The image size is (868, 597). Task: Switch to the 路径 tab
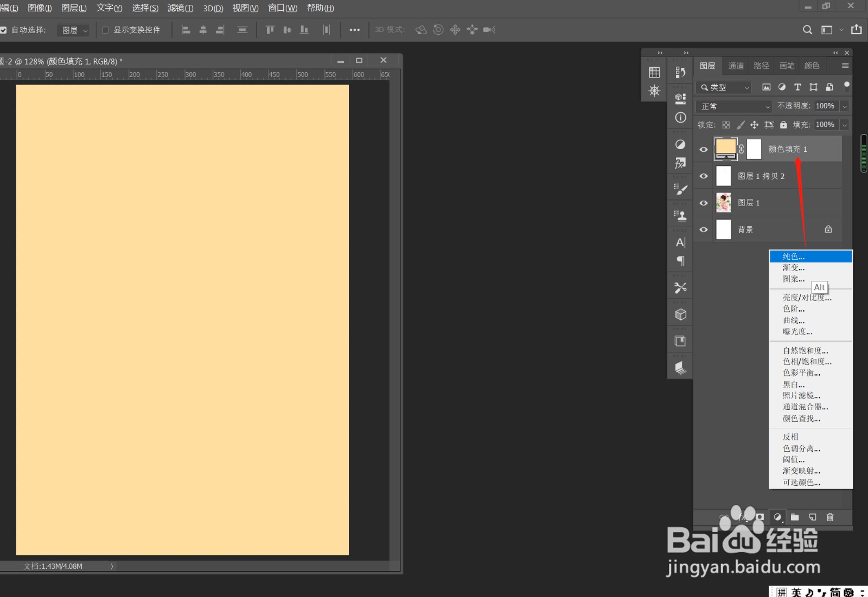tap(762, 66)
